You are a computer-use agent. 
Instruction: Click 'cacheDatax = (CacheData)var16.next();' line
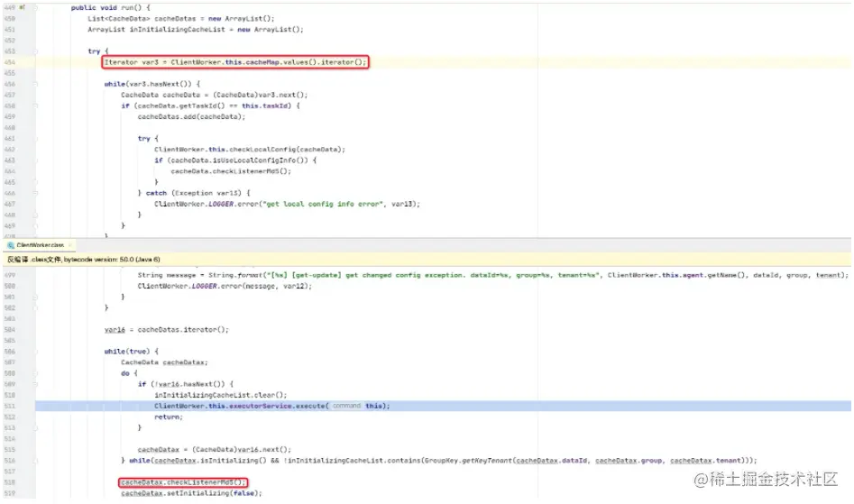(x=214, y=450)
